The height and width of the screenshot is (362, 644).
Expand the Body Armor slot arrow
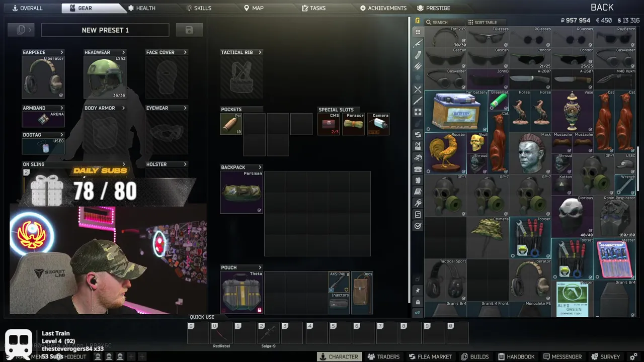pos(123,108)
